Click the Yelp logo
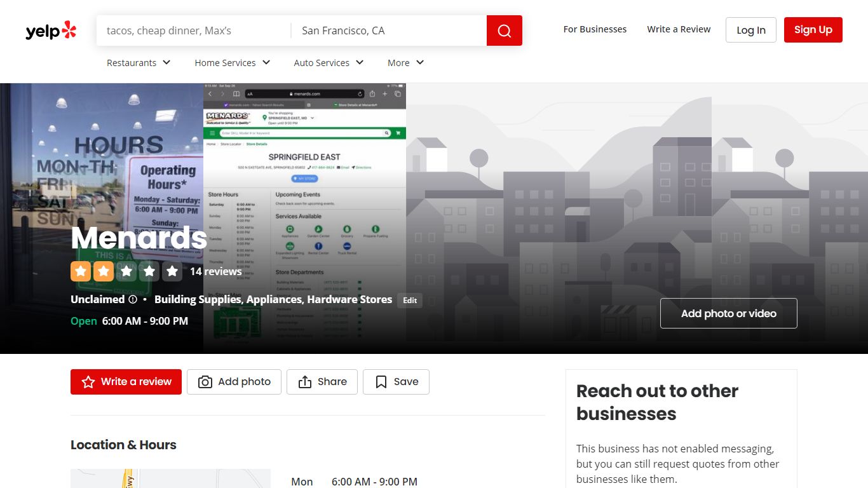868x488 pixels. [x=51, y=30]
